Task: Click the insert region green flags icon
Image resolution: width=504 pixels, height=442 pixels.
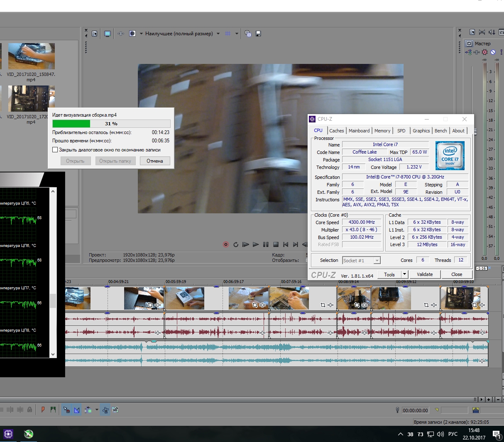Action: tap(53, 410)
